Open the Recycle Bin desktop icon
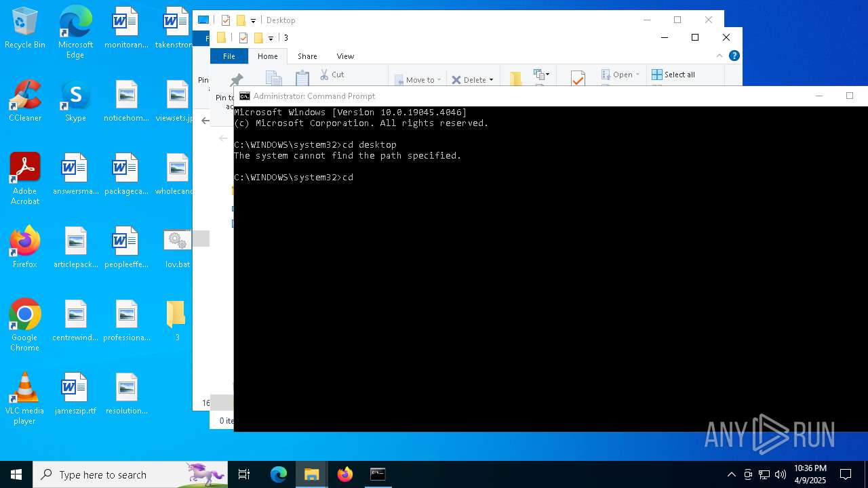 click(x=25, y=28)
